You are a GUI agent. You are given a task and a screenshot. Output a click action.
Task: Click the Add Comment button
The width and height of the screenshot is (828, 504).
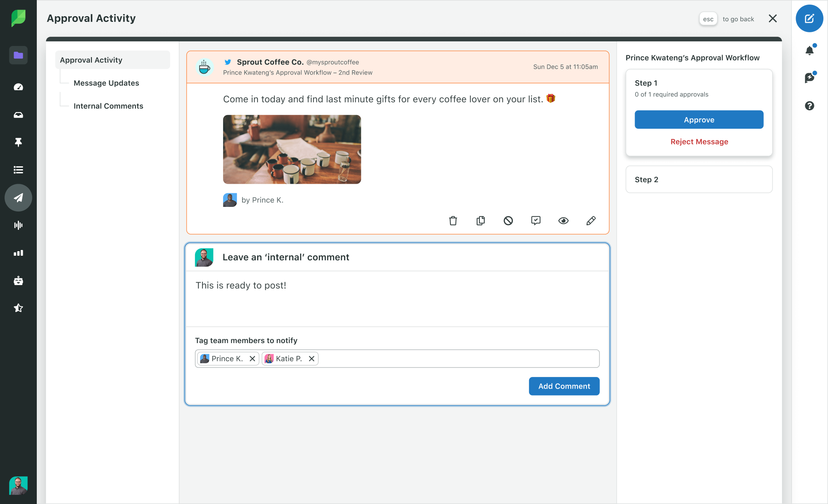(x=564, y=386)
